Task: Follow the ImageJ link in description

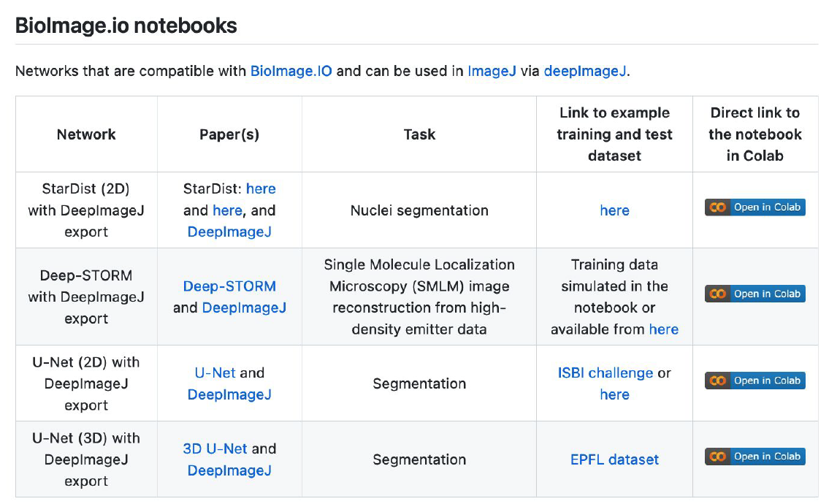Action: pos(492,72)
